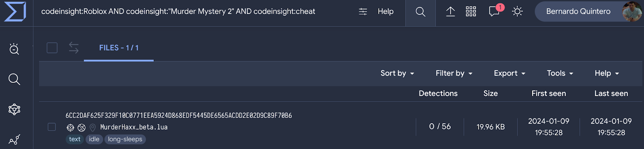Open the threat hunting bug icon in sidebar
644x149 pixels.
click(14, 49)
